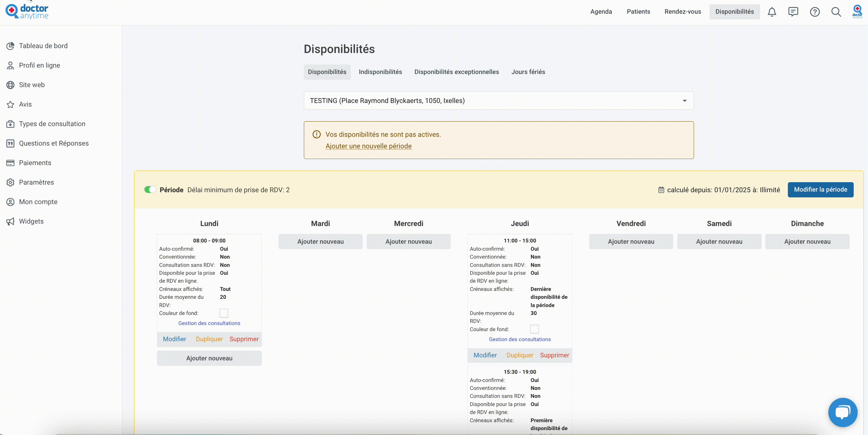Image resolution: width=868 pixels, height=435 pixels.
Task: Click the Widgets megaphone icon in sidebar
Action: click(x=10, y=221)
